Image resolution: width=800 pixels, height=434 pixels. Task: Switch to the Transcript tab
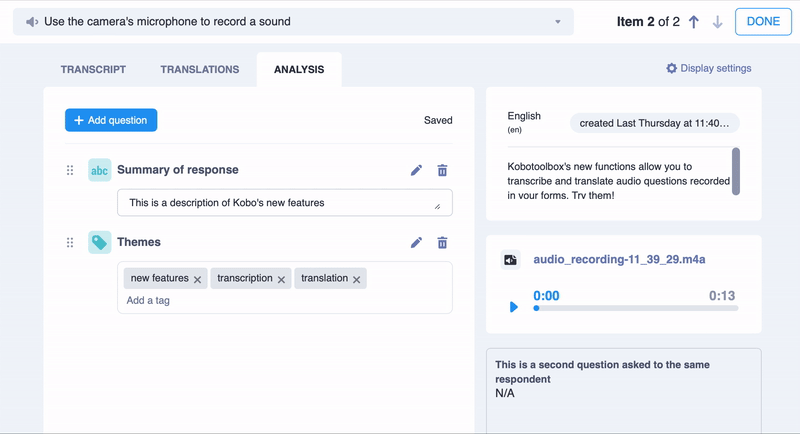tap(93, 69)
